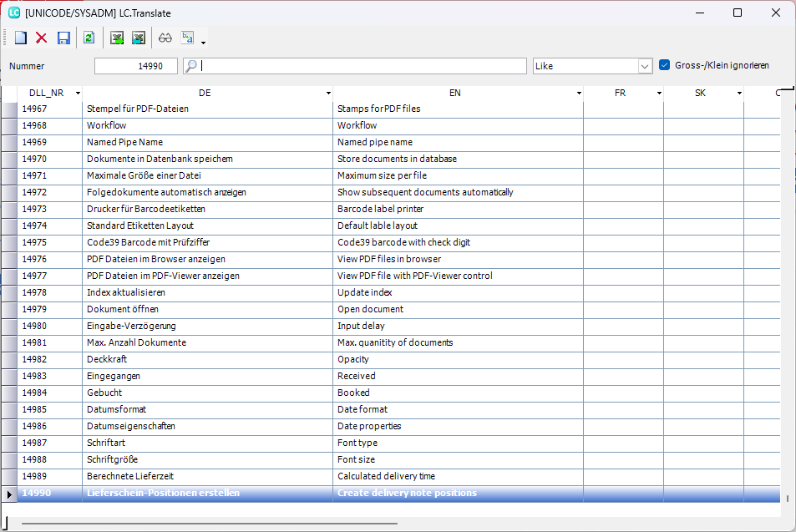Click the FR column header
This screenshot has width=796, height=532.
[620, 94]
